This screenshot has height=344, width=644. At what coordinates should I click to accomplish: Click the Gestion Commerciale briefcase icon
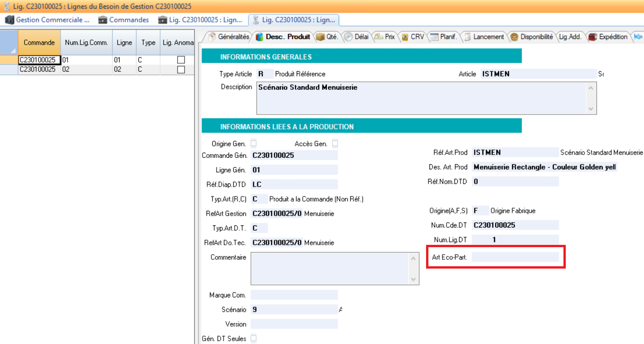pyautogui.click(x=10, y=20)
